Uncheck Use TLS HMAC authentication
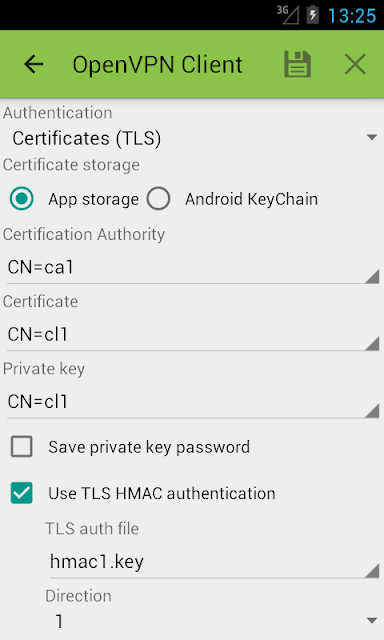Viewport: 384px width, 640px height. [22, 493]
